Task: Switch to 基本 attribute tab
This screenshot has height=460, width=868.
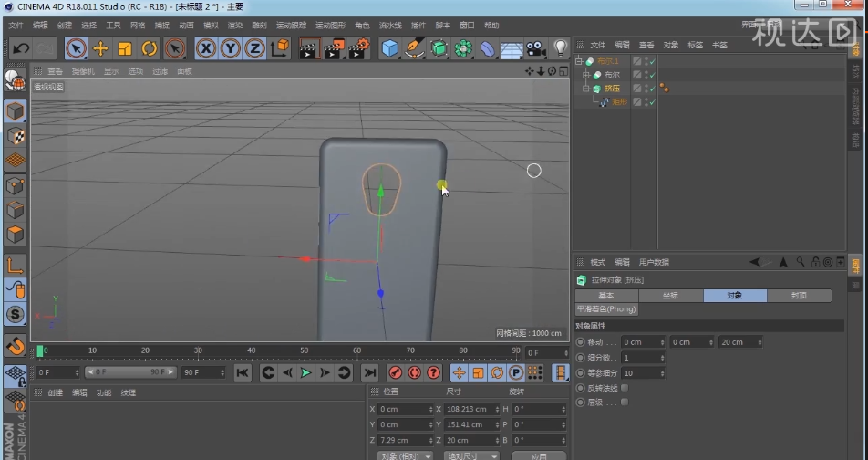Action: pyautogui.click(x=606, y=296)
